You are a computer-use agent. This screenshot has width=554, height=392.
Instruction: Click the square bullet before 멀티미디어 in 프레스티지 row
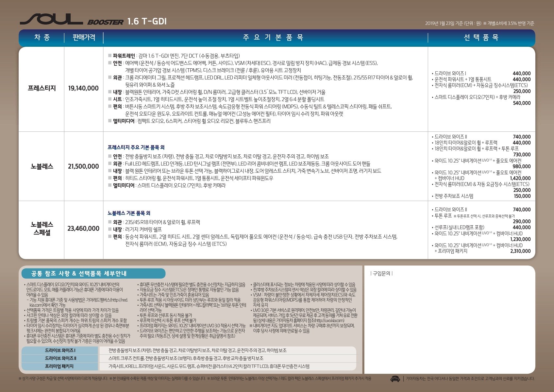[x=110, y=121]
